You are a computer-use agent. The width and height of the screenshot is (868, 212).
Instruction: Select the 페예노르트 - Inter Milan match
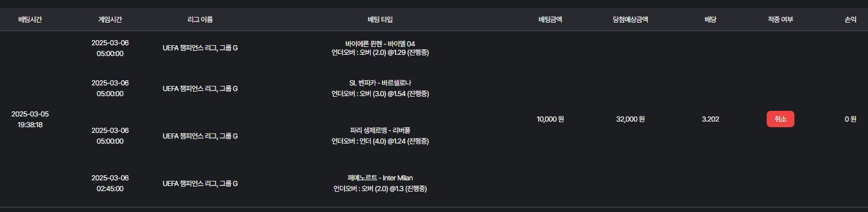[380, 178]
